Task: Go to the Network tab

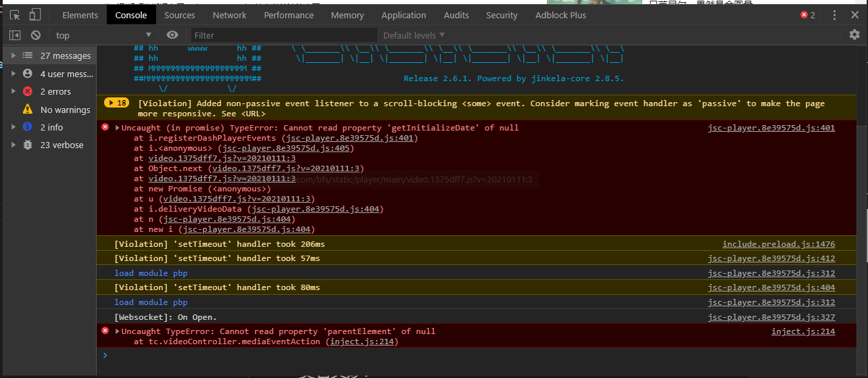Action: tap(230, 15)
